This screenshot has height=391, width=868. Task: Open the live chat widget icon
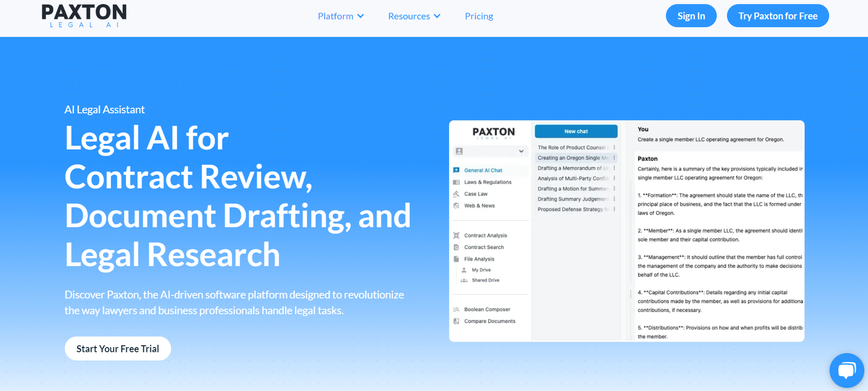point(846,371)
